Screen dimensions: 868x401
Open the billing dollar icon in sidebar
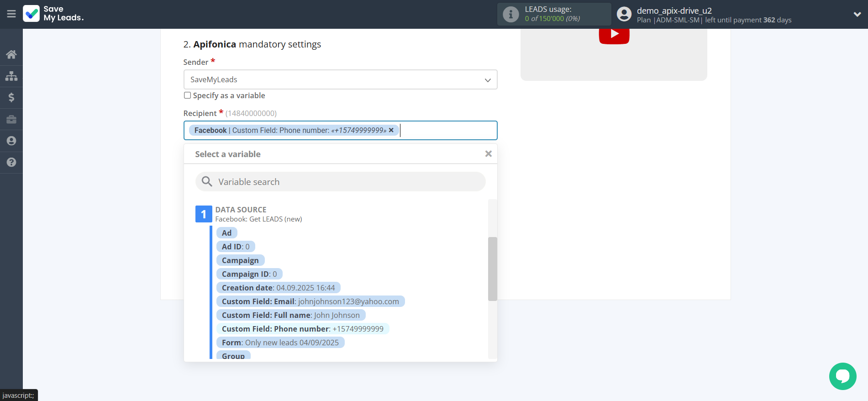pos(11,97)
